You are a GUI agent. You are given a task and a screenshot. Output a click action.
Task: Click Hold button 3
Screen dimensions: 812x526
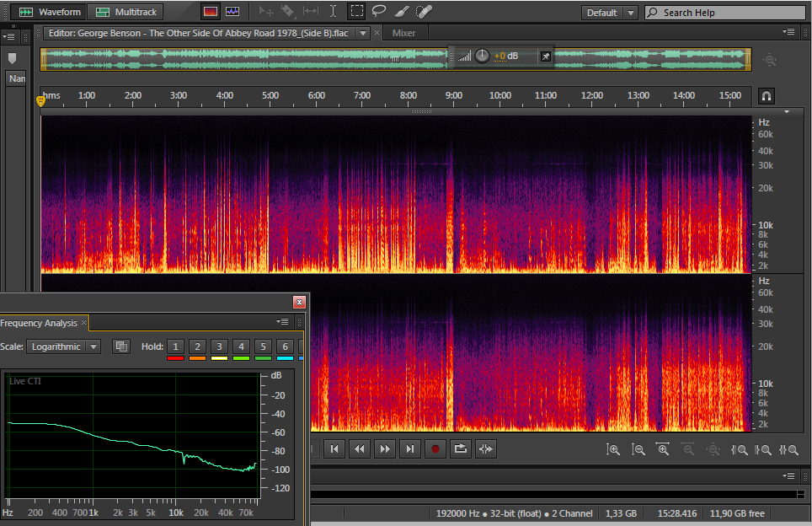(219, 346)
